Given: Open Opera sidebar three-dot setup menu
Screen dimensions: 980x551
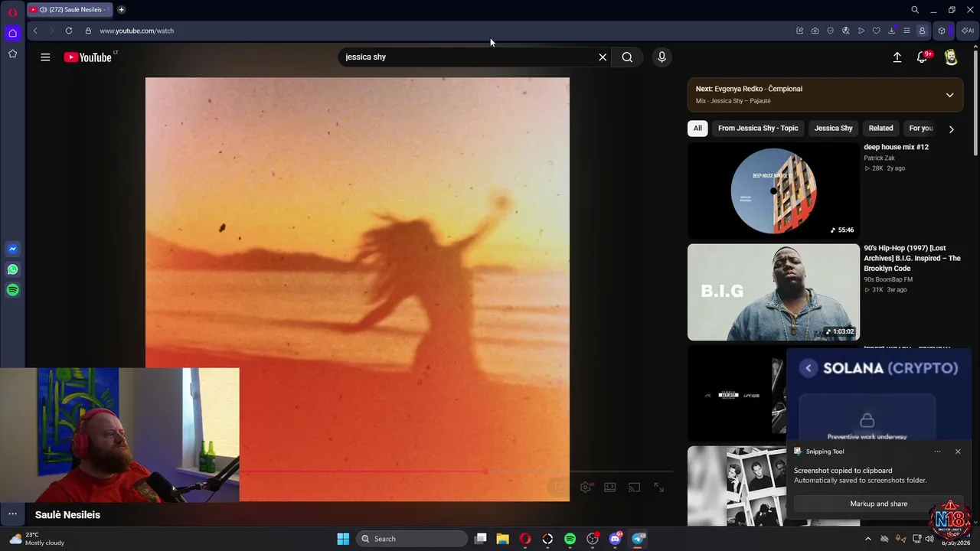Looking at the screenshot, I should tap(12, 514).
